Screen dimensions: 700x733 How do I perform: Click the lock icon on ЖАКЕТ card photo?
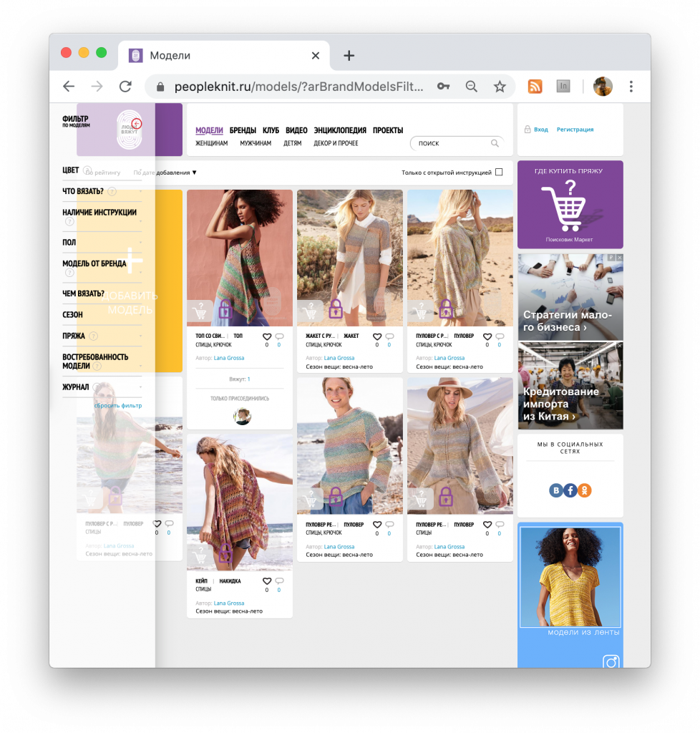336,309
